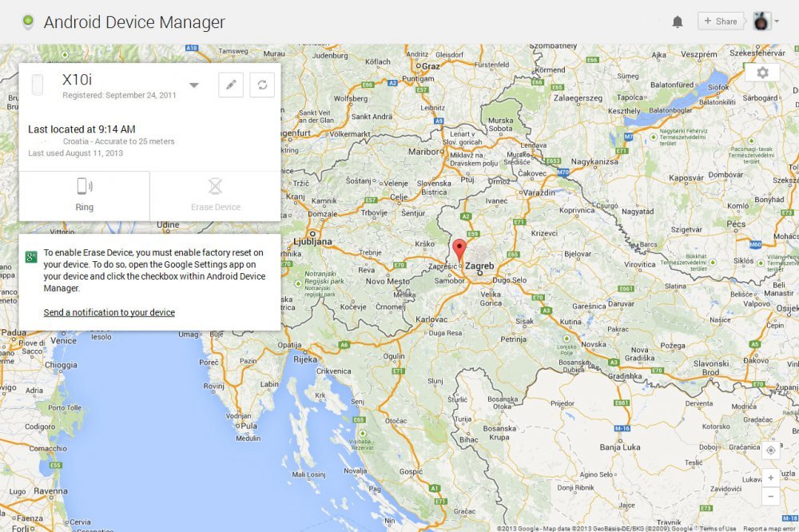Refresh the device location

[x=262, y=85]
